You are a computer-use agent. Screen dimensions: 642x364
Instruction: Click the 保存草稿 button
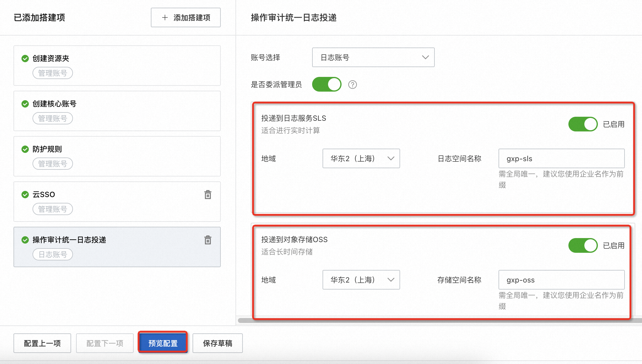click(217, 343)
